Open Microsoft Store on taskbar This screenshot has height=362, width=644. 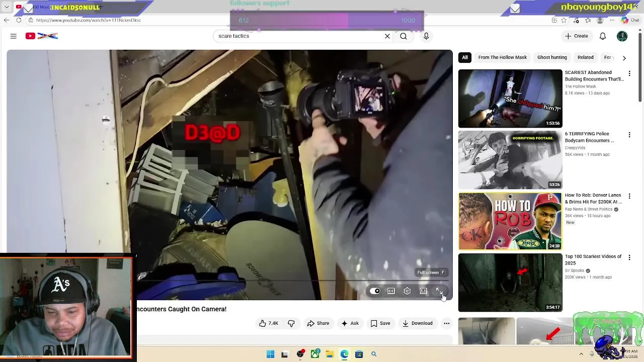click(359, 354)
